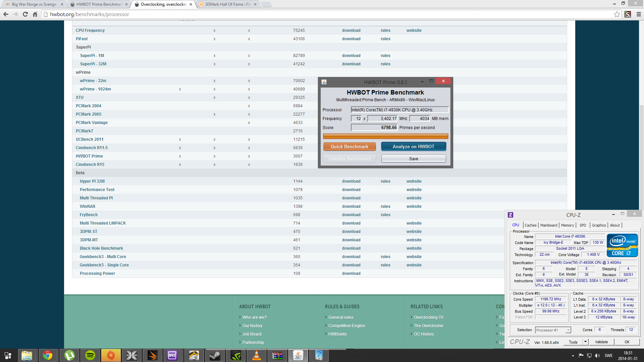Click the CPU-Z Tools button
The image size is (644, 362).
point(573,342)
